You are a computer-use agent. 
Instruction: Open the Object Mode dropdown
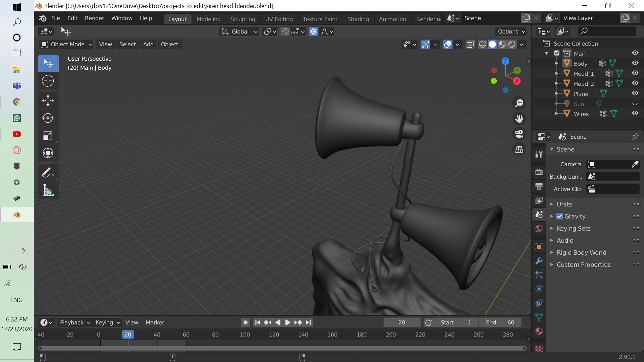[x=66, y=44]
